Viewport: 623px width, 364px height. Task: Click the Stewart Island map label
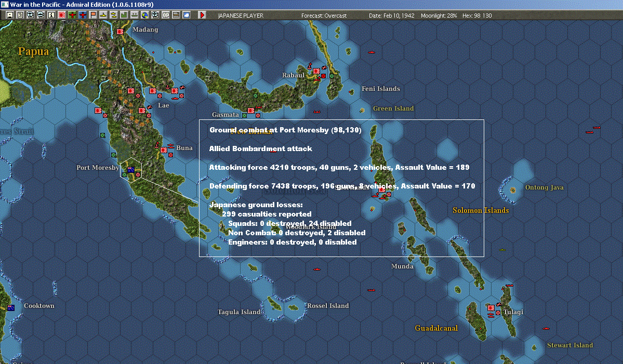pyautogui.click(x=570, y=345)
